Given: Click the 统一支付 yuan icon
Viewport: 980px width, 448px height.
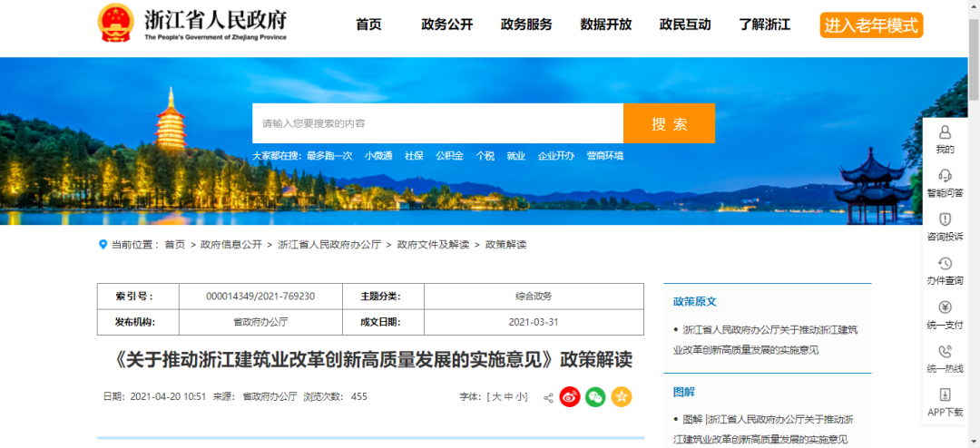Looking at the screenshot, I should click(945, 307).
